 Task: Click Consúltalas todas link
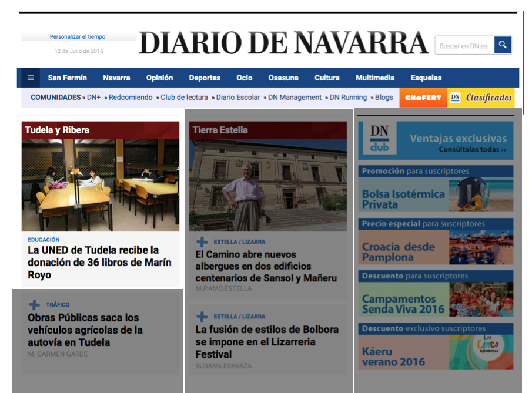pyautogui.click(x=473, y=150)
